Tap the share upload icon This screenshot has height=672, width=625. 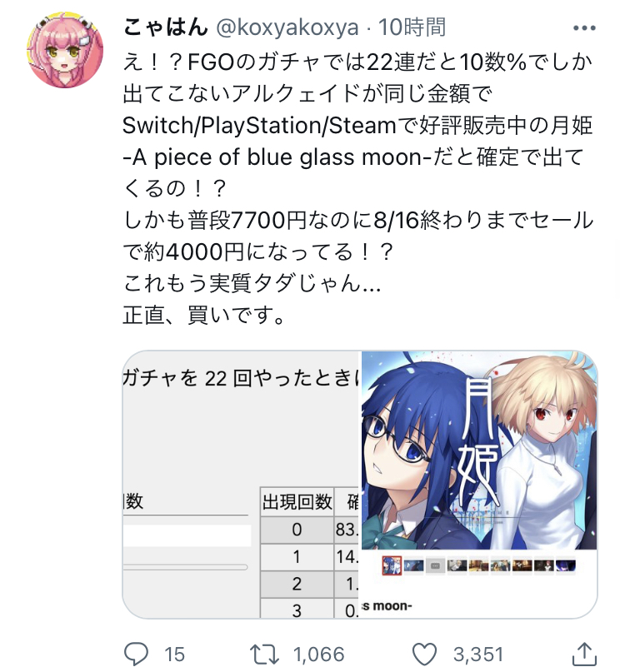pyautogui.click(x=585, y=654)
